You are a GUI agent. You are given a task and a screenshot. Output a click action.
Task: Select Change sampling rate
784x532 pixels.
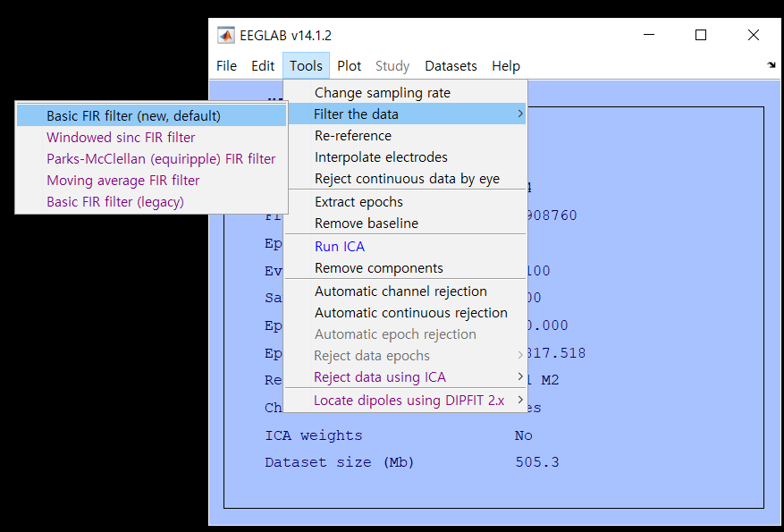point(405,92)
